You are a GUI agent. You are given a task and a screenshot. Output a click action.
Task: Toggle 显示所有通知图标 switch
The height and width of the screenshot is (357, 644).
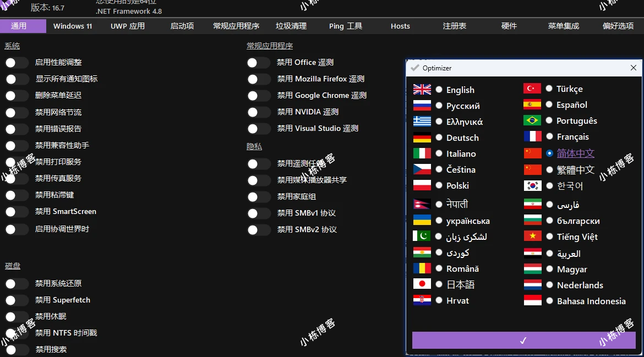coord(17,79)
